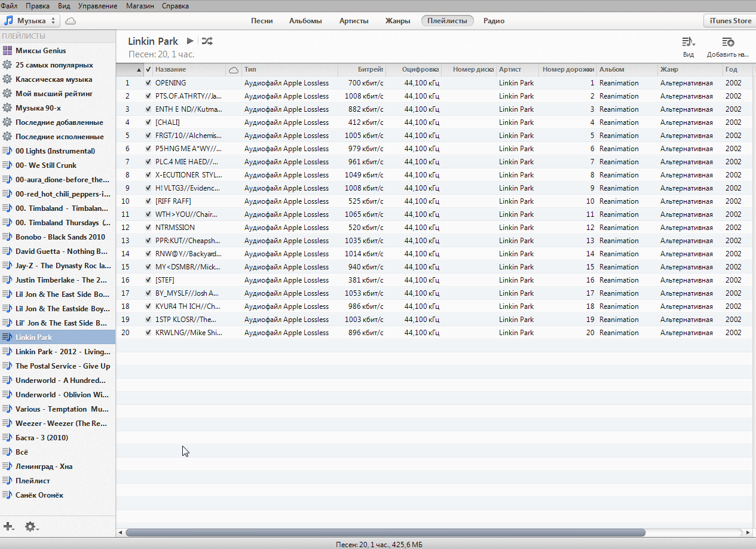The image size is (756, 549).
Task: Open the Справка menu
Action: pyautogui.click(x=175, y=6)
